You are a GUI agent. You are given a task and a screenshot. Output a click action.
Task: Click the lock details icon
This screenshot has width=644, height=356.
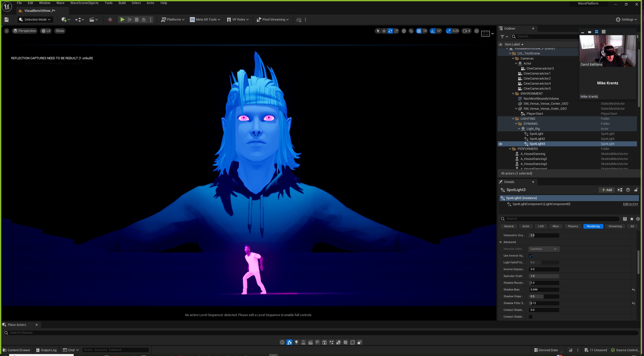[x=636, y=190]
